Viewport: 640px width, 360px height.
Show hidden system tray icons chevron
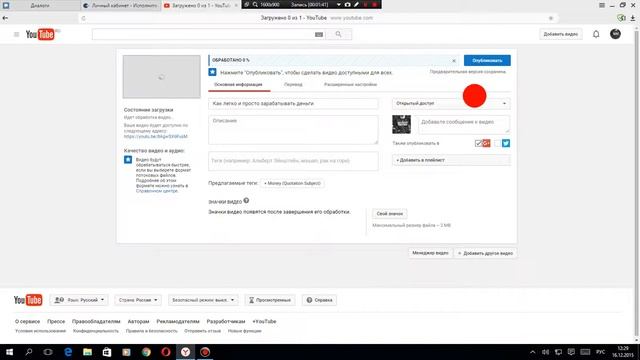pyautogui.click(x=532, y=352)
